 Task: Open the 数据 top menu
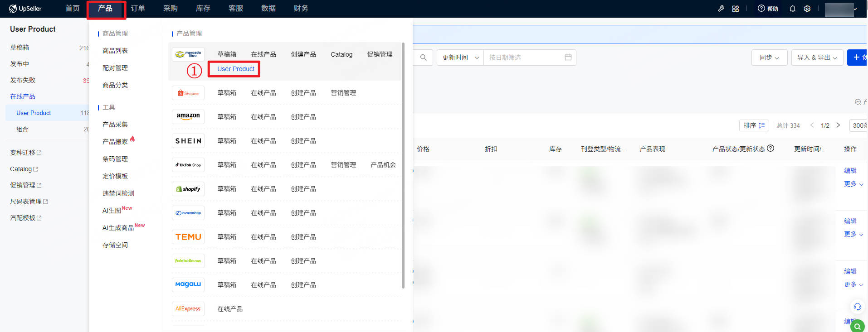coord(268,9)
